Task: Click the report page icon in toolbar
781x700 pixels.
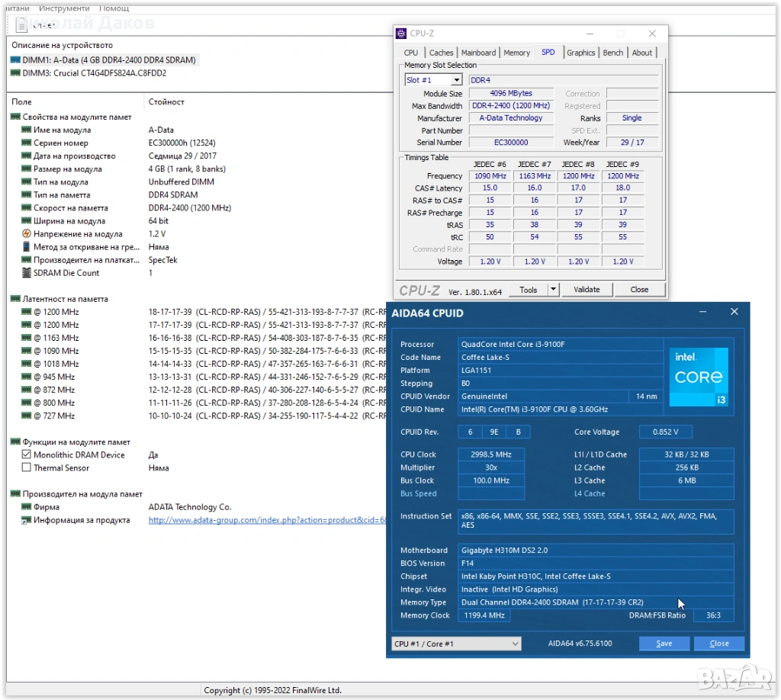Action: point(21,25)
